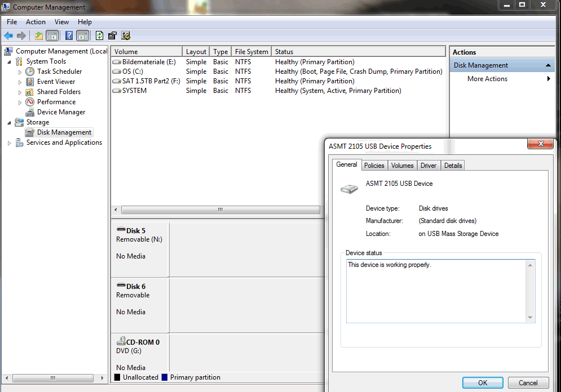Click the System Tools wrench icon
The image size is (561, 392).
[x=19, y=61]
